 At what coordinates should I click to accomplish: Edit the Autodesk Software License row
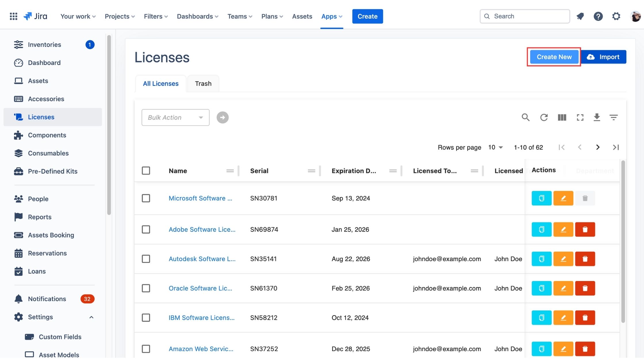(x=563, y=259)
